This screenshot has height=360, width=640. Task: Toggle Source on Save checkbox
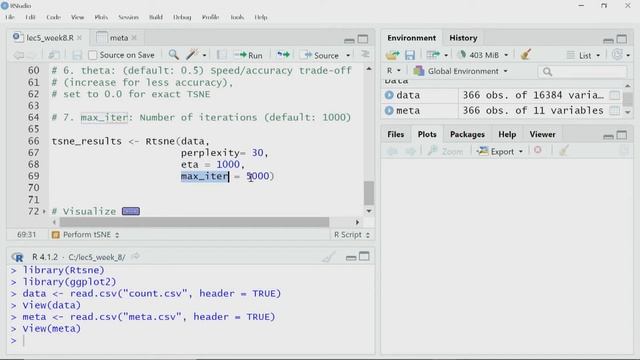coord(93,55)
